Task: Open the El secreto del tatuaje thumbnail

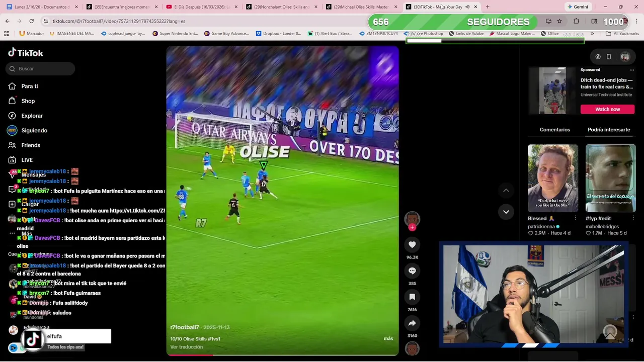Action: point(611,178)
